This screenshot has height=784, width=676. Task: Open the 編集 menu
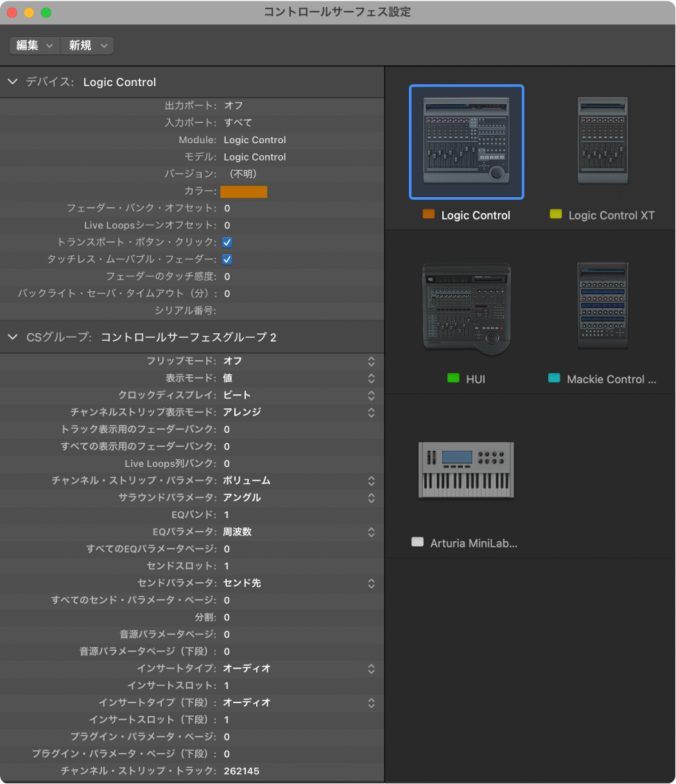35,46
